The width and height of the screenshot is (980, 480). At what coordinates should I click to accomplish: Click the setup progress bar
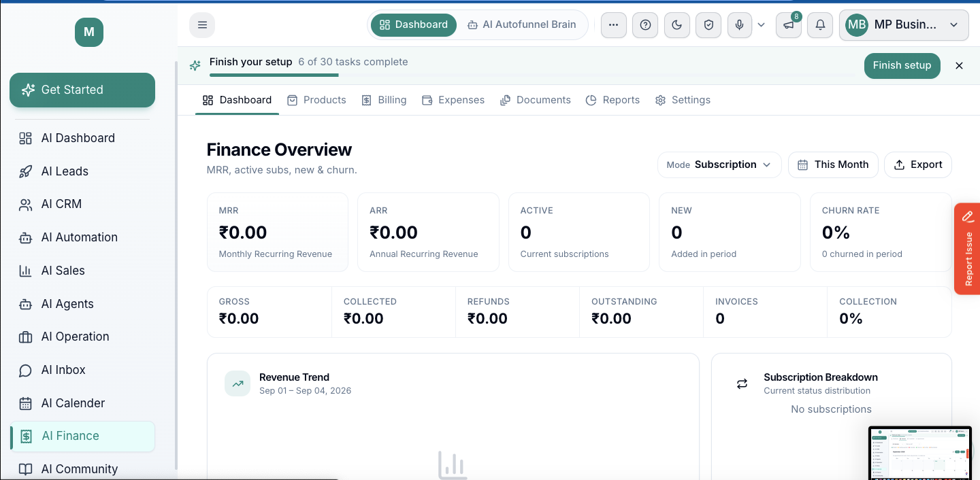pyautogui.click(x=532, y=75)
